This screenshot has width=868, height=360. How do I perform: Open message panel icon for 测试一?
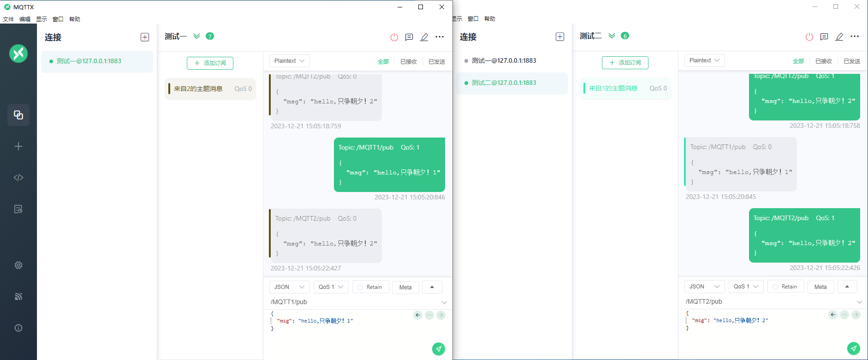pyautogui.click(x=409, y=37)
